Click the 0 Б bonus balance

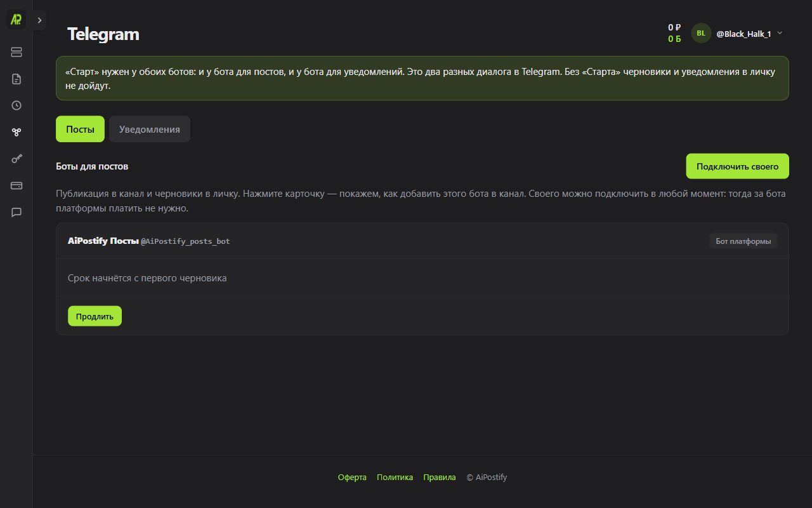click(x=674, y=39)
